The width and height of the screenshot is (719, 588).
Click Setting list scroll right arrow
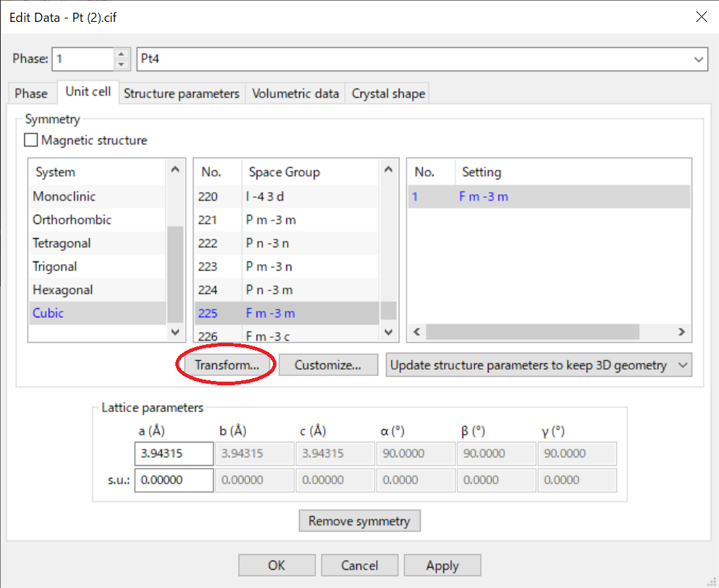coord(682,331)
